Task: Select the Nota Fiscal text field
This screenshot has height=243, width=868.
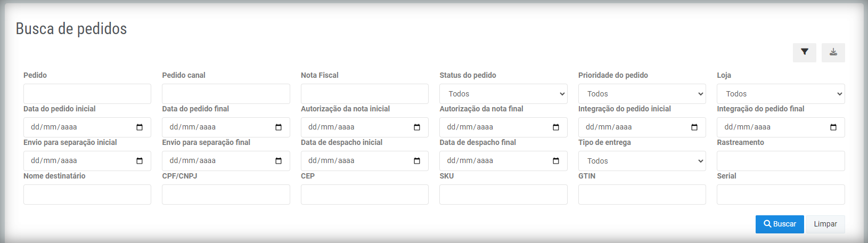Action: point(365,94)
